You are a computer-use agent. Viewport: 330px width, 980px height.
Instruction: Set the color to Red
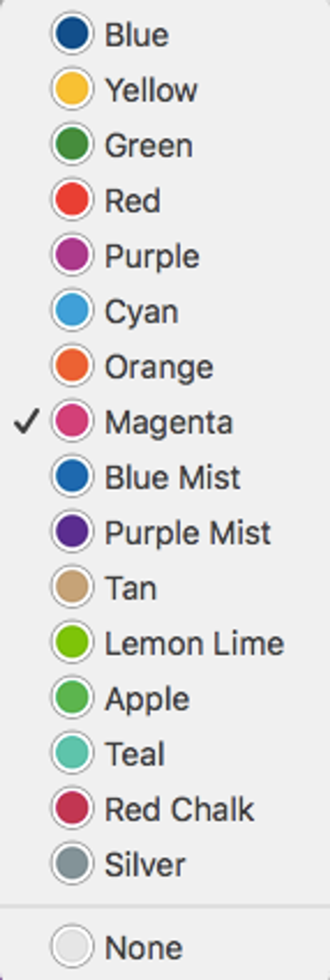click(x=72, y=199)
